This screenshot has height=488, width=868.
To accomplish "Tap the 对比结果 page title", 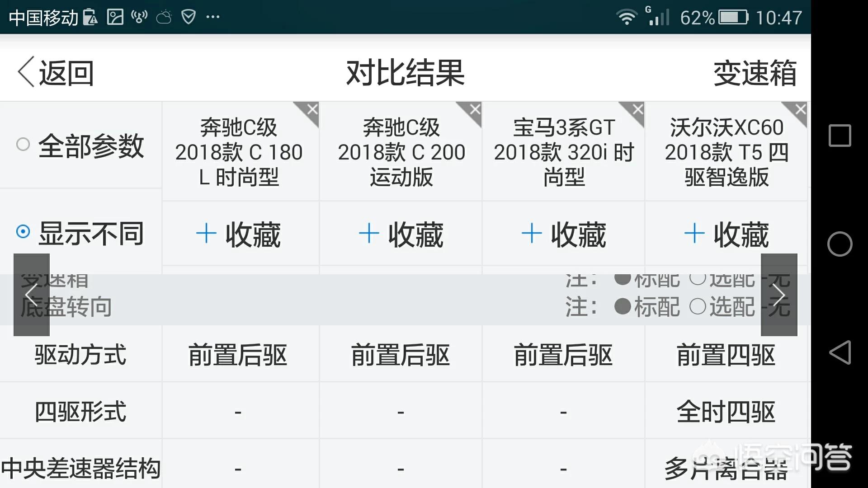I will (405, 73).
